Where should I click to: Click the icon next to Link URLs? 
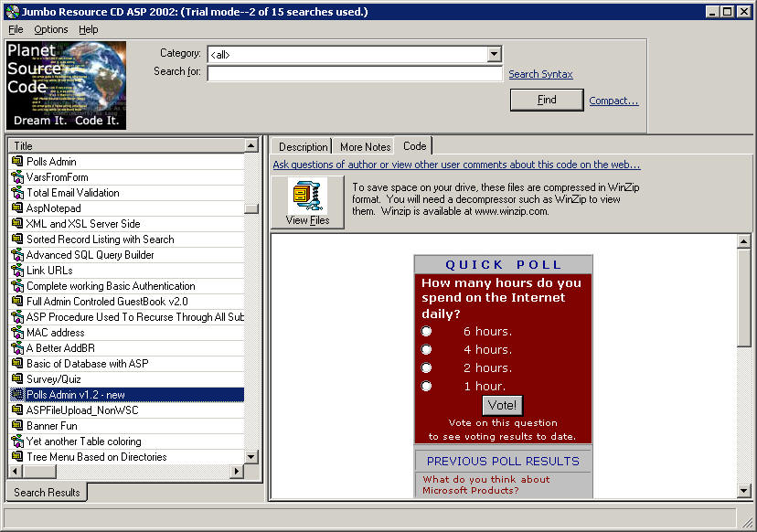[x=17, y=271]
